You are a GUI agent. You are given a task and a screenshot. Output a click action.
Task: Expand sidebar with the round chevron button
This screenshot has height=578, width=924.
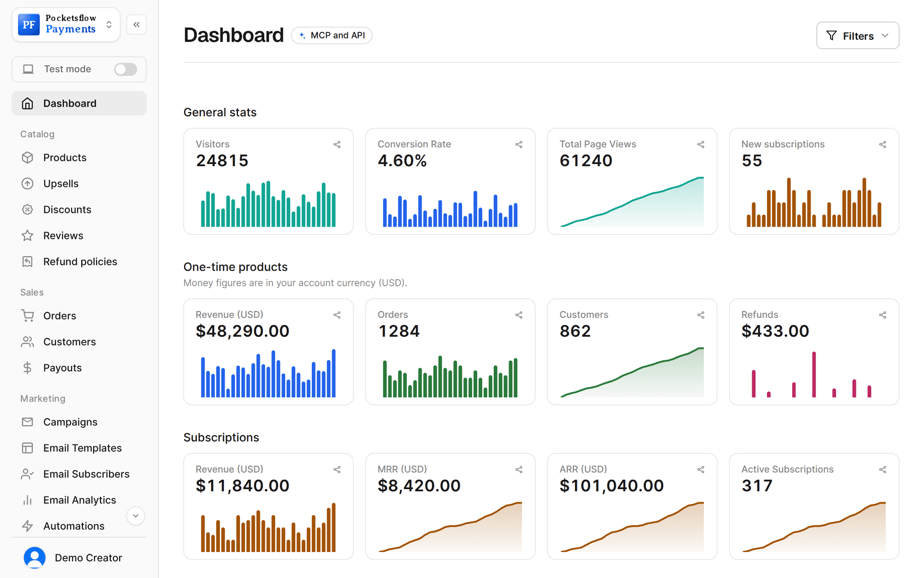[x=135, y=516]
